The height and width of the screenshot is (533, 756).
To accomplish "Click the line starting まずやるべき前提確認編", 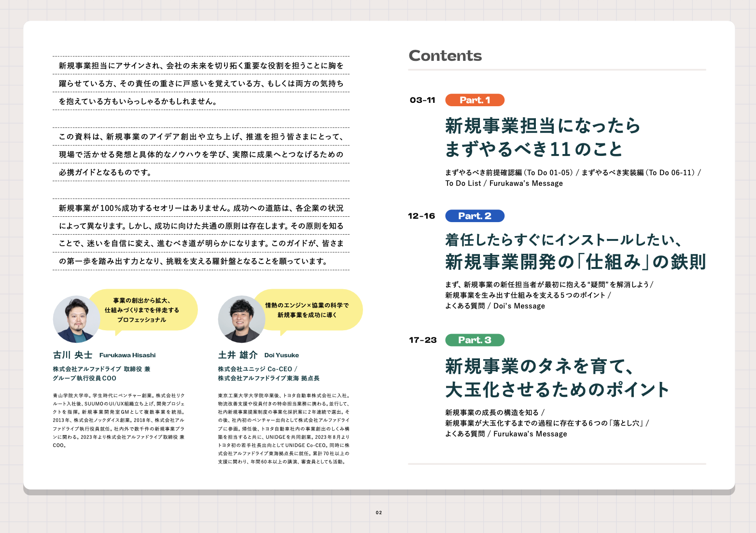I will pos(573,172).
